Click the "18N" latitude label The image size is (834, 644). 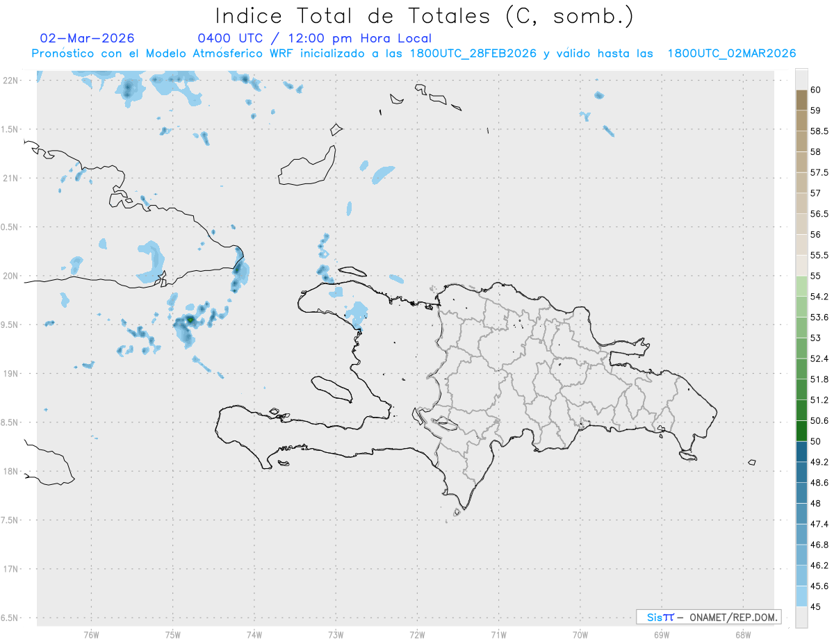[10, 472]
